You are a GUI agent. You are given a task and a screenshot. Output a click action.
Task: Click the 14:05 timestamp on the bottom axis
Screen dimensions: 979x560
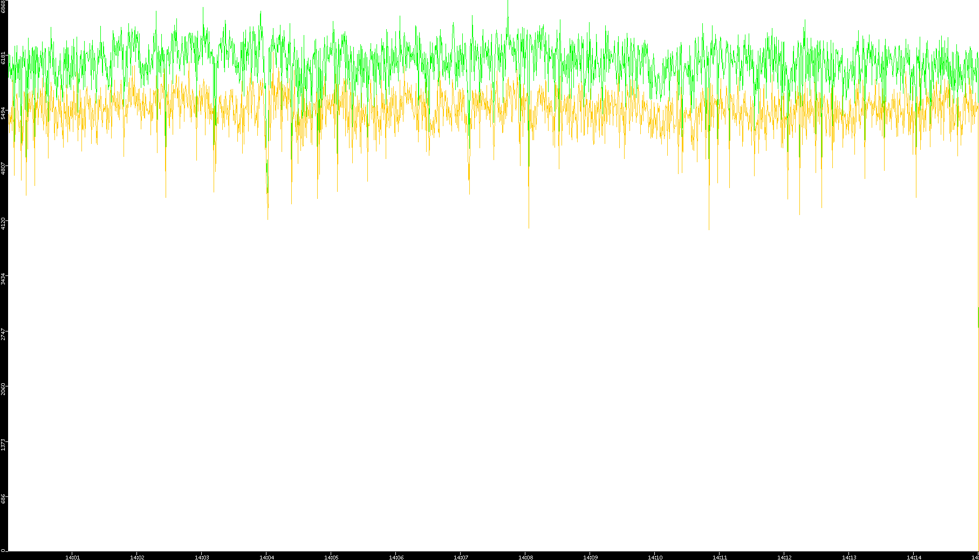(x=331, y=557)
